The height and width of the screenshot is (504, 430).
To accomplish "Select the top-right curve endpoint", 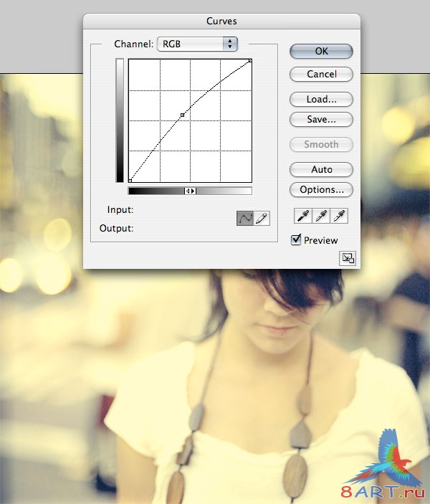I will pyautogui.click(x=250, y=60).
